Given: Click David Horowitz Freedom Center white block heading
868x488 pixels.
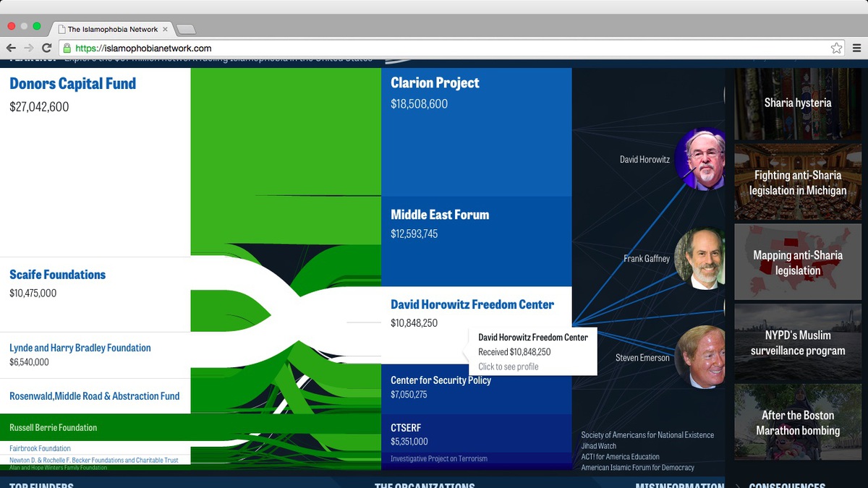Looking at the screenshot, I should (472, 304).
